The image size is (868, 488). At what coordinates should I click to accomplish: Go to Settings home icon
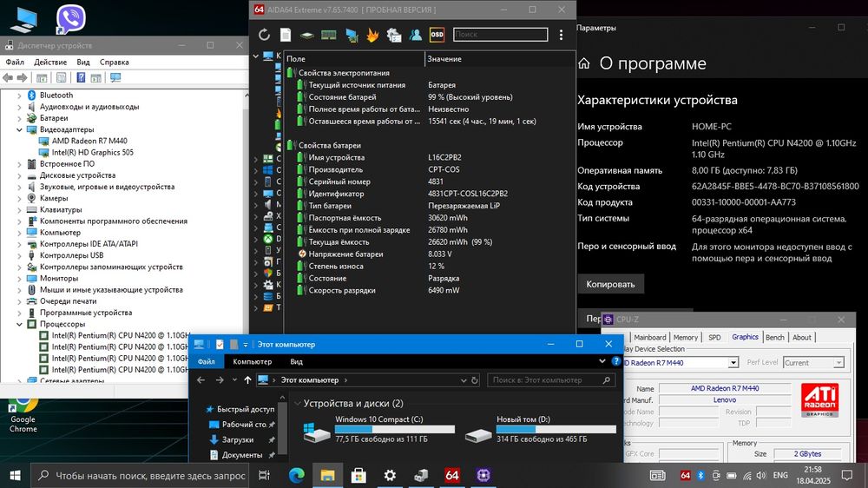pyautogui.click(x=584, y=63)
